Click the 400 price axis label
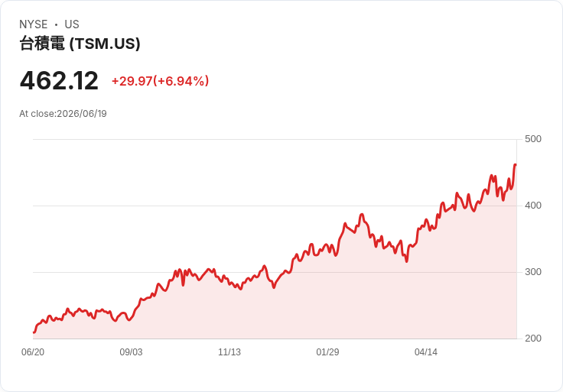The image size is (563, 392). click(x=533, y=206)
